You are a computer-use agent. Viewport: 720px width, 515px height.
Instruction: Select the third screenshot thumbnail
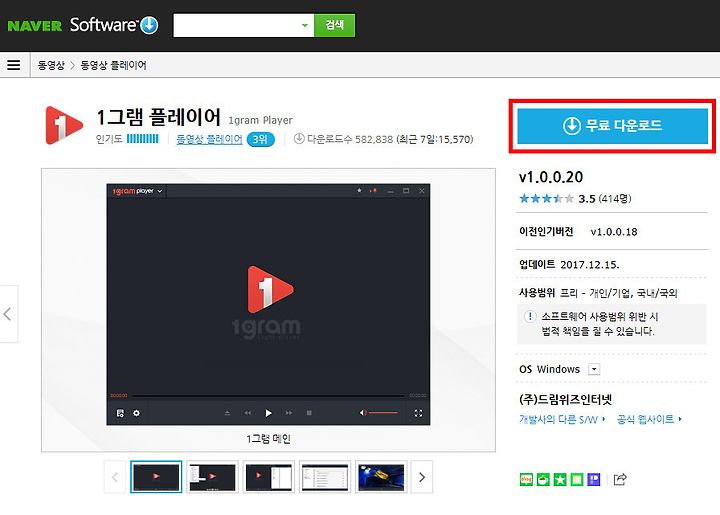point(269,477)
